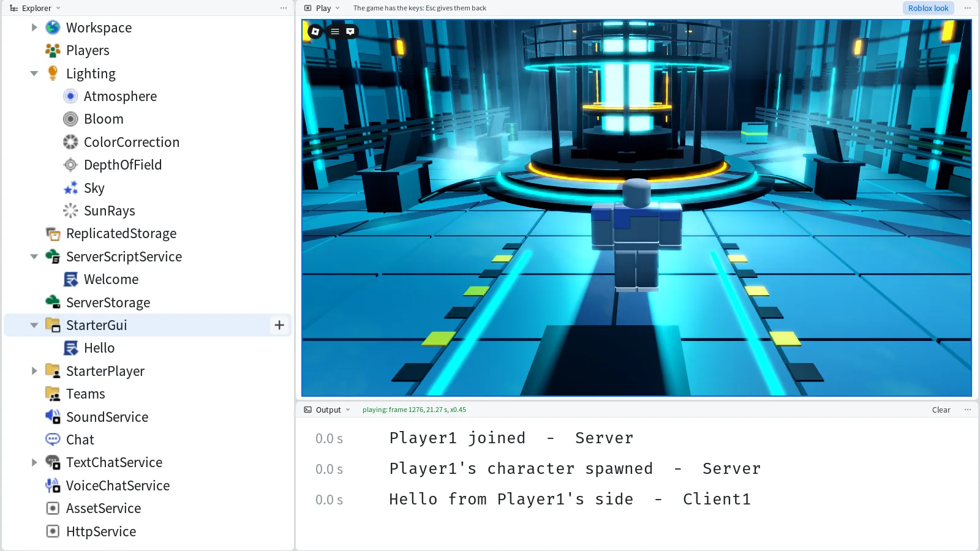
Task: Click the Lighting bulb icon
Action: 53,73
